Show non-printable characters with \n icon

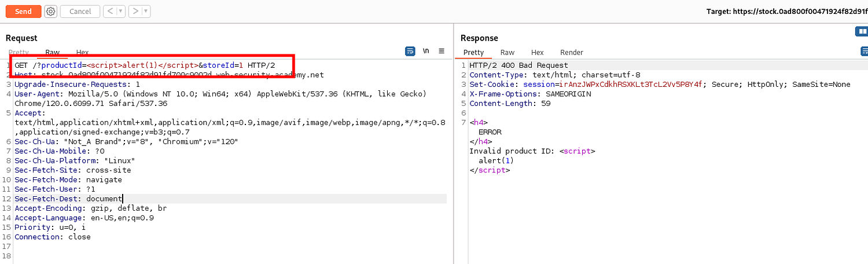(426, 52)
